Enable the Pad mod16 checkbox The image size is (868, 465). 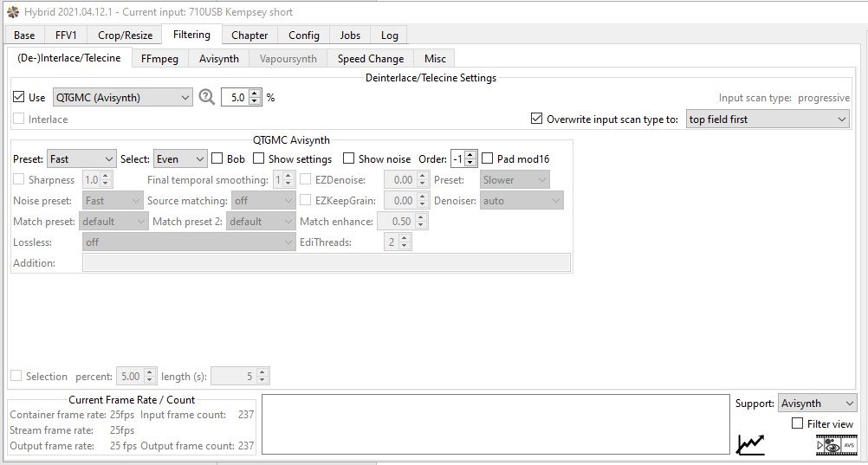pyautogui.click(x=488, y=158)
